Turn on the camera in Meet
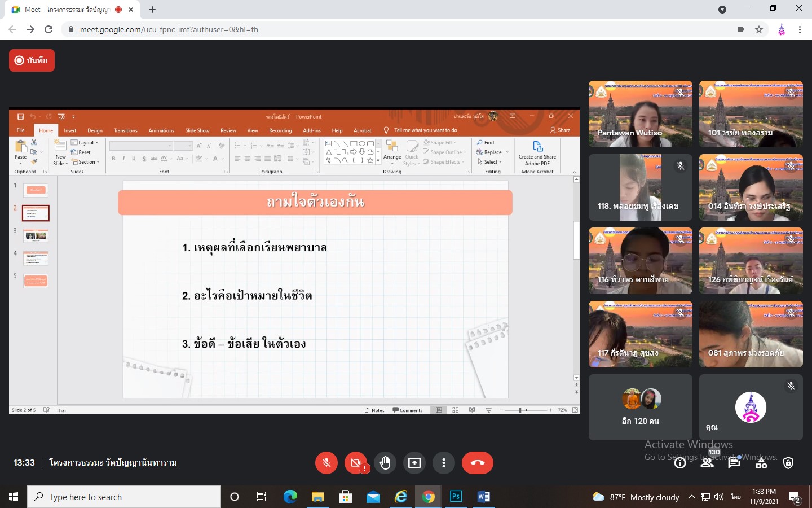 356,463
